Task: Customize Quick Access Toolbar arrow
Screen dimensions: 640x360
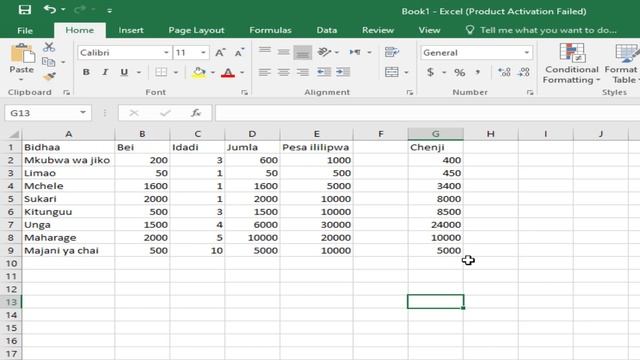Action: click(x=109, y=11)
